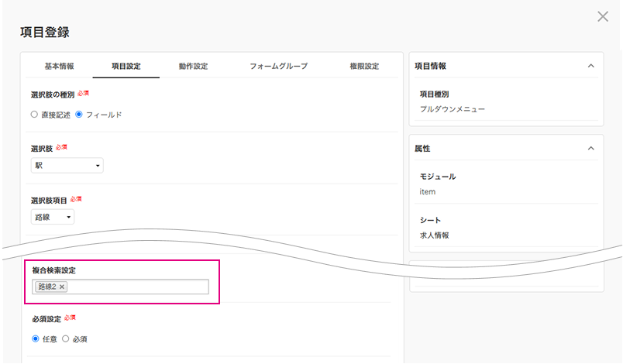
Task: Open the 選択肢項目 dropdown showing 路線
Action: pyautogui.click(x=53, y=217)
